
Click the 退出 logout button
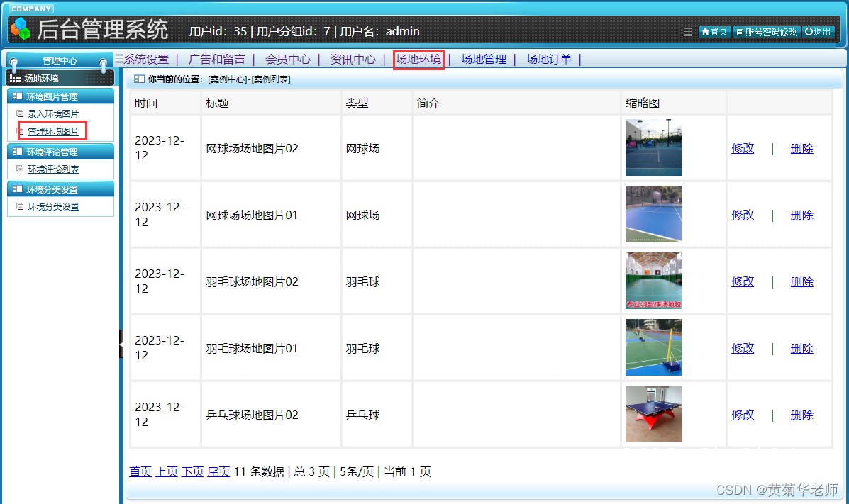coord(818,31)
